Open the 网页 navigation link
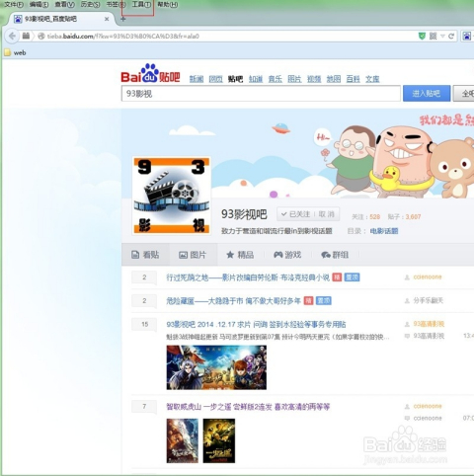The image size is (474, 476). tap(216, 79)
